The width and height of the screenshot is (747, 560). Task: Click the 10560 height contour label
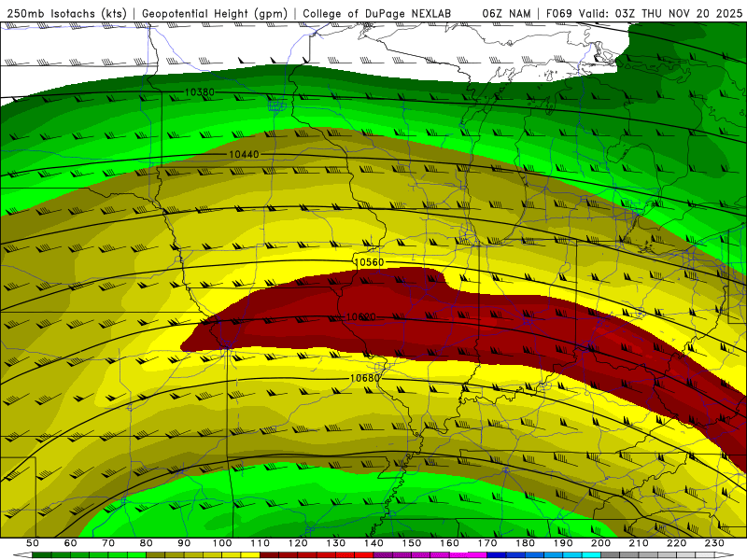[369, 262]
